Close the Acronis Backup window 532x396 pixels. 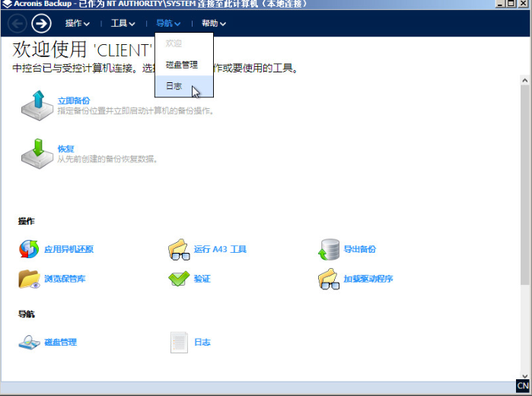[524, 4]
